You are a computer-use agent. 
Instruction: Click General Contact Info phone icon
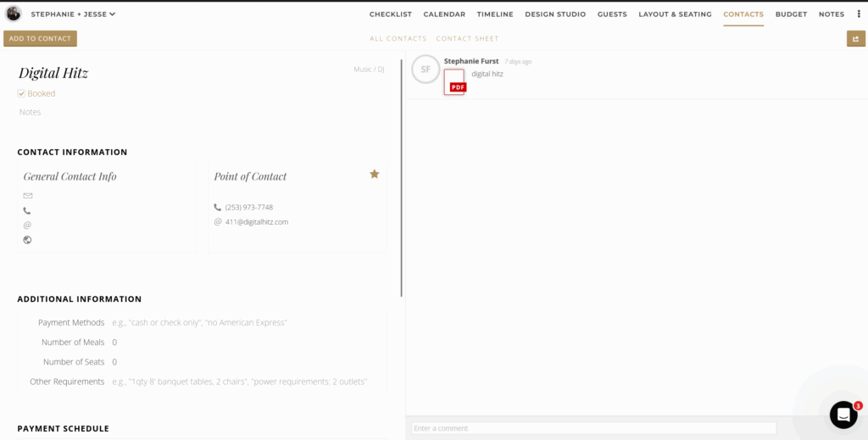coord(27,210)
